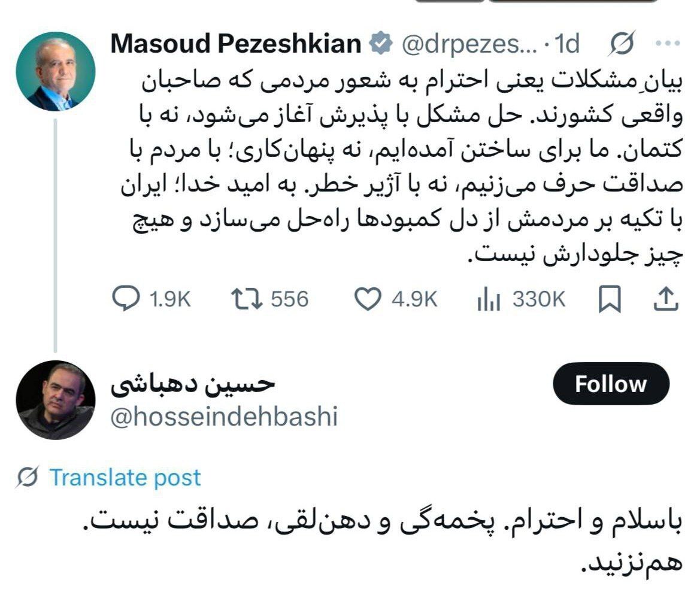The width and height of the screenshot is (700, 613).
Task: Like Masoud Pezeshkian's post
Action: (368, 299)
